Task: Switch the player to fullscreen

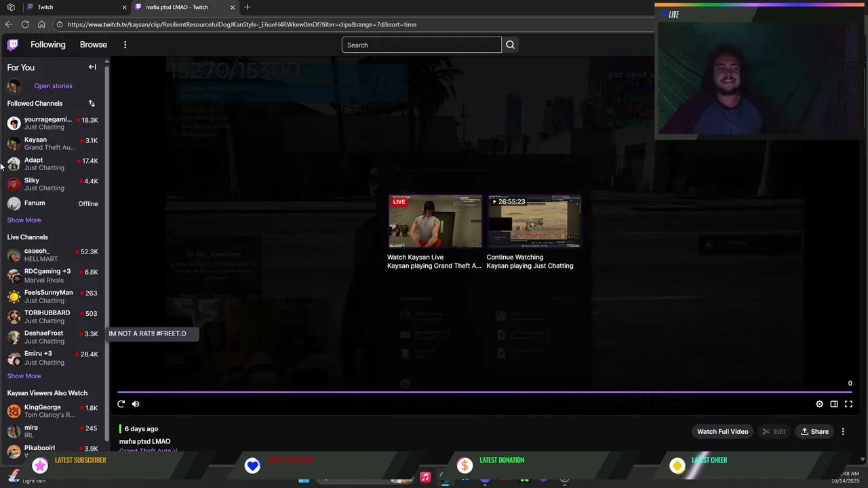Action: point(848,404)
